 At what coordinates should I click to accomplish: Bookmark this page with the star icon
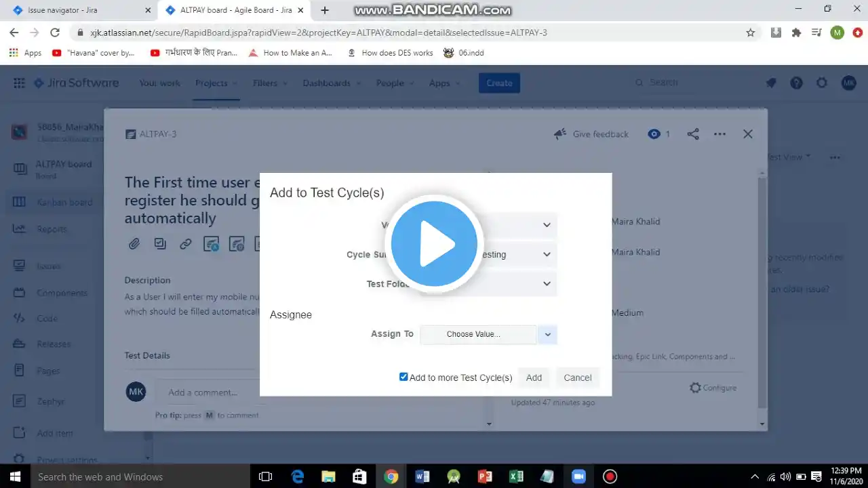point(751,33)
